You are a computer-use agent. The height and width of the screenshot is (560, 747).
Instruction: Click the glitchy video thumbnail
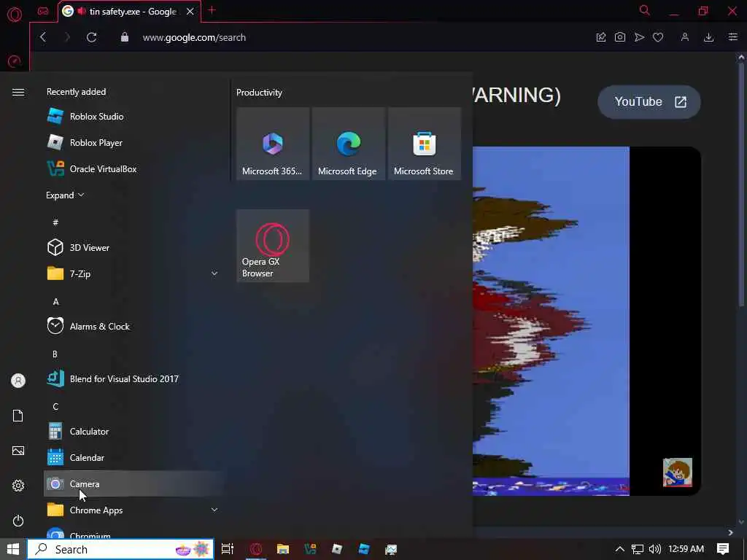tap(551, 321)
